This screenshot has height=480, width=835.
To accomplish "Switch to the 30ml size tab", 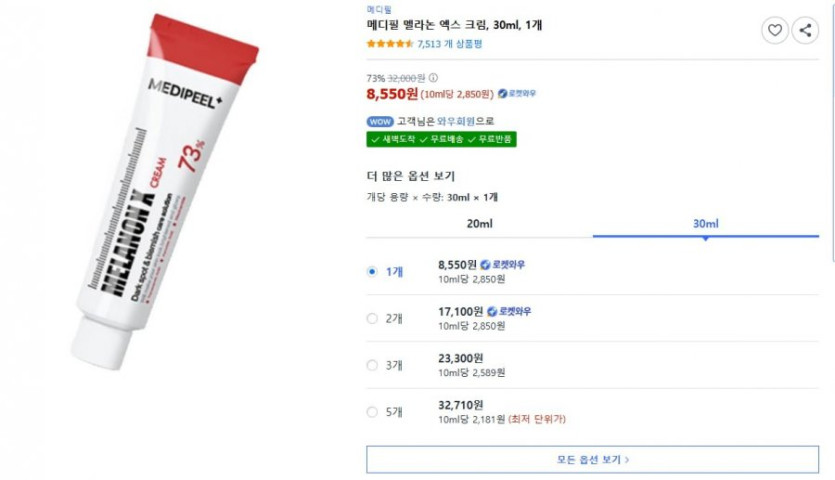I will 705,224.
